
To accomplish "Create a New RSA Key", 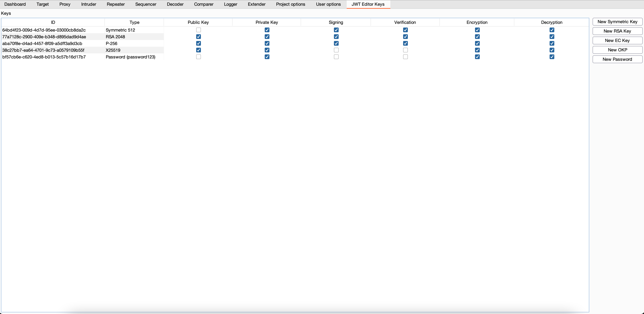I will coord(617,31).
